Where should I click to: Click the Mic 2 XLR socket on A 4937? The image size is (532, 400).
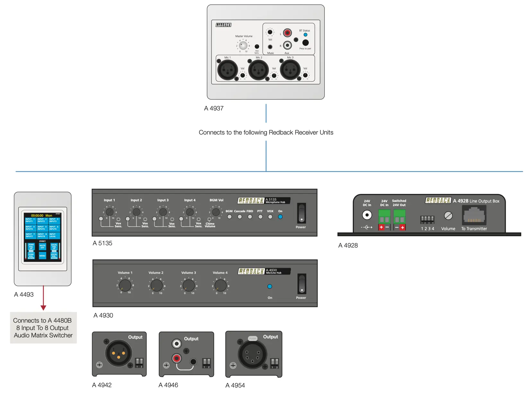click(x=258, y=70)
